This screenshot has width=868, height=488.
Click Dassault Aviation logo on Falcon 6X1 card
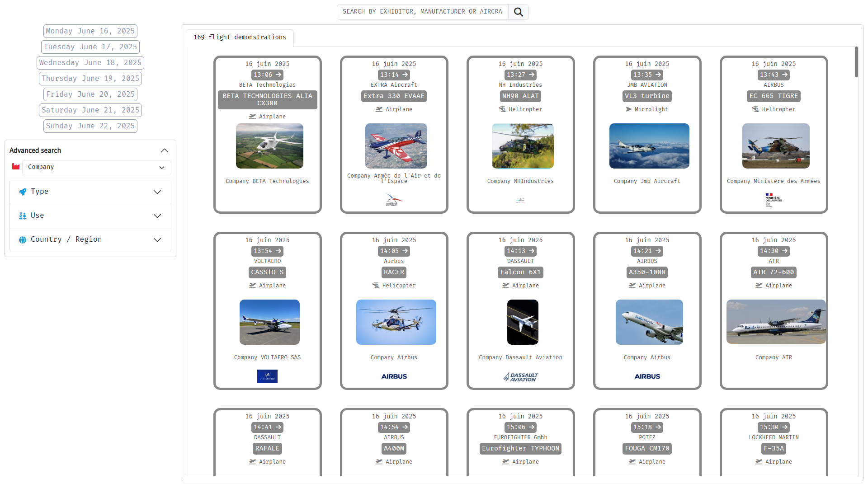(521, 377)
